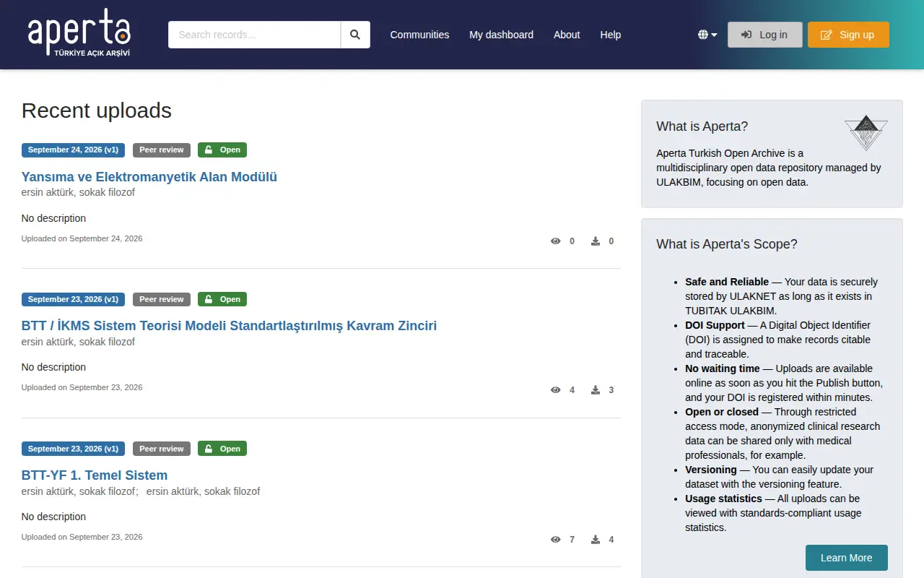This screenshot has height=578, width=924.
Task: Click the Recent uploads heading
Action: [x=97, y=111]
